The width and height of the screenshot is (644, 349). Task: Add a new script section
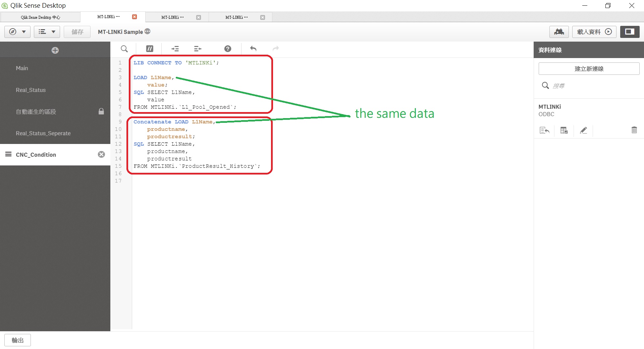55,50
